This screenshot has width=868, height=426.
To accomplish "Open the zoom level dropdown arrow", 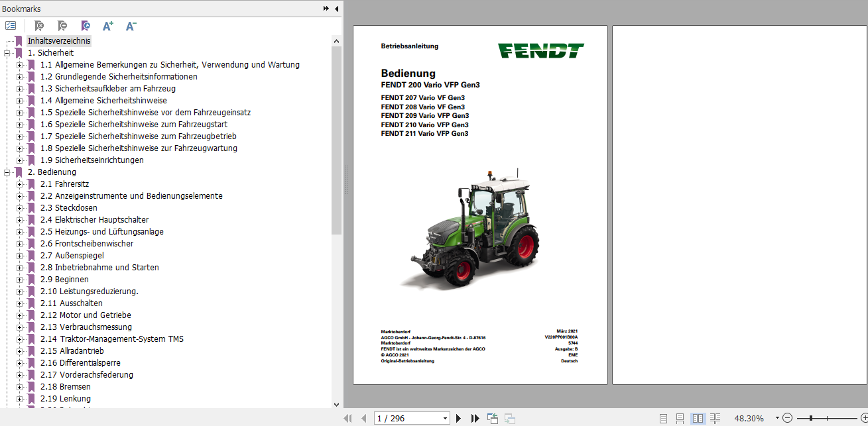I will tap(777, 418).
